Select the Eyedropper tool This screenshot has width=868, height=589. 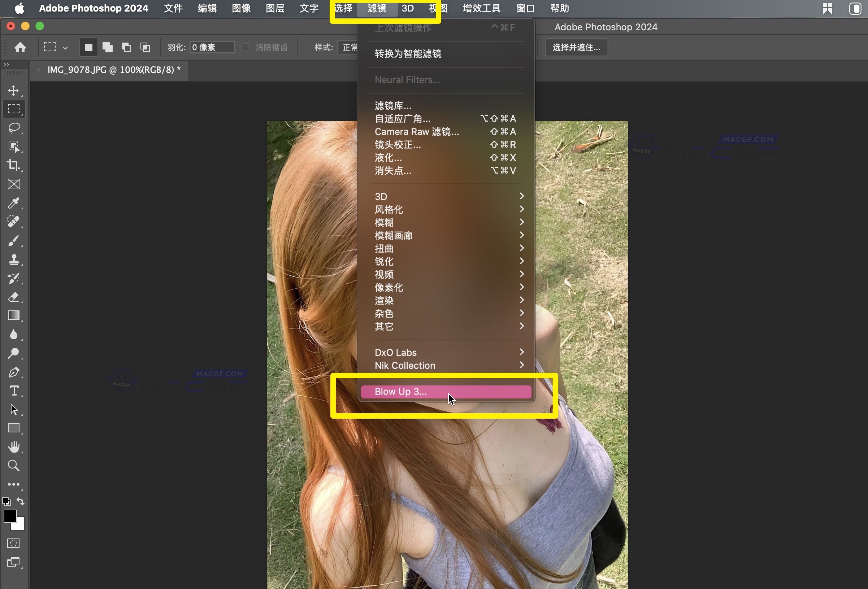point(14,203)
